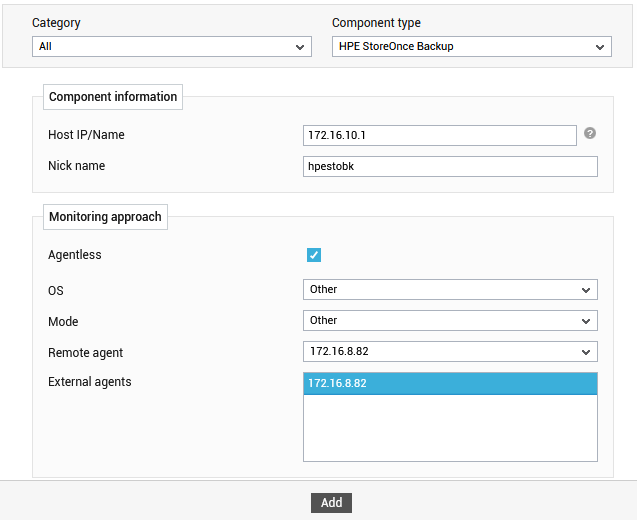Open the Component type dropdown
Viewport: 637px width, 520px height.
[472, 47]
